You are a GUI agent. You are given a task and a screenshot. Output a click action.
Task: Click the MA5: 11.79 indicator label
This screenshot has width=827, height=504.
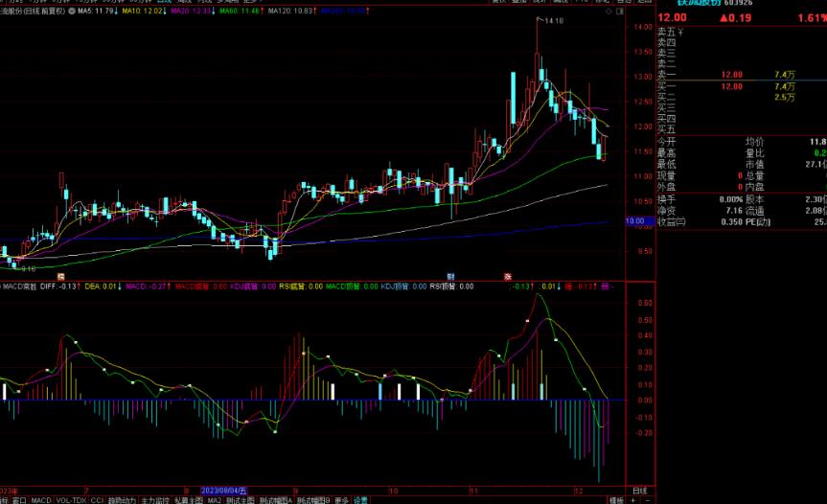coord(98,11)
